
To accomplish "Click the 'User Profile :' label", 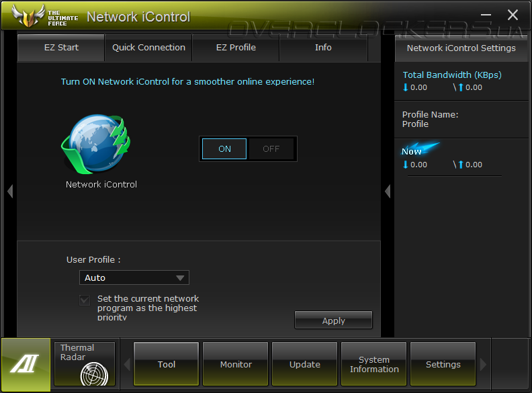I will tap(93, 259).
